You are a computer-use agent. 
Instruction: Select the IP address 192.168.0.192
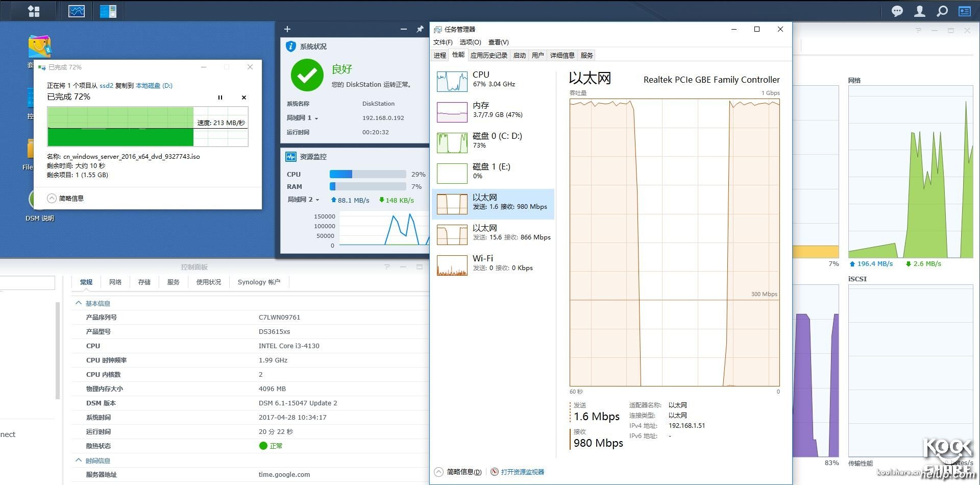[x=383, y=118]
